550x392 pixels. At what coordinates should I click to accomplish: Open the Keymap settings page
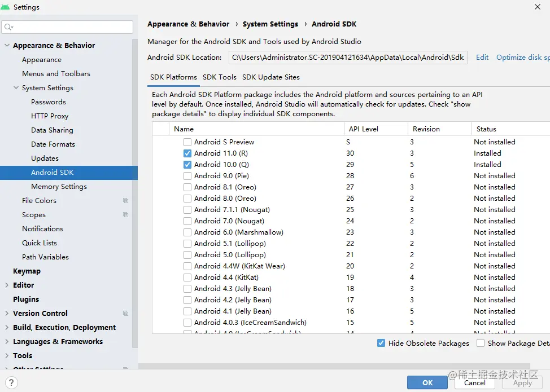coord(27,271)
